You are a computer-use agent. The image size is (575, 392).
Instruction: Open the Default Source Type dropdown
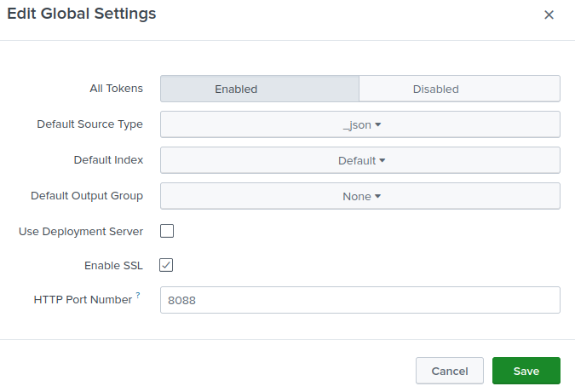tap(359, 124)
